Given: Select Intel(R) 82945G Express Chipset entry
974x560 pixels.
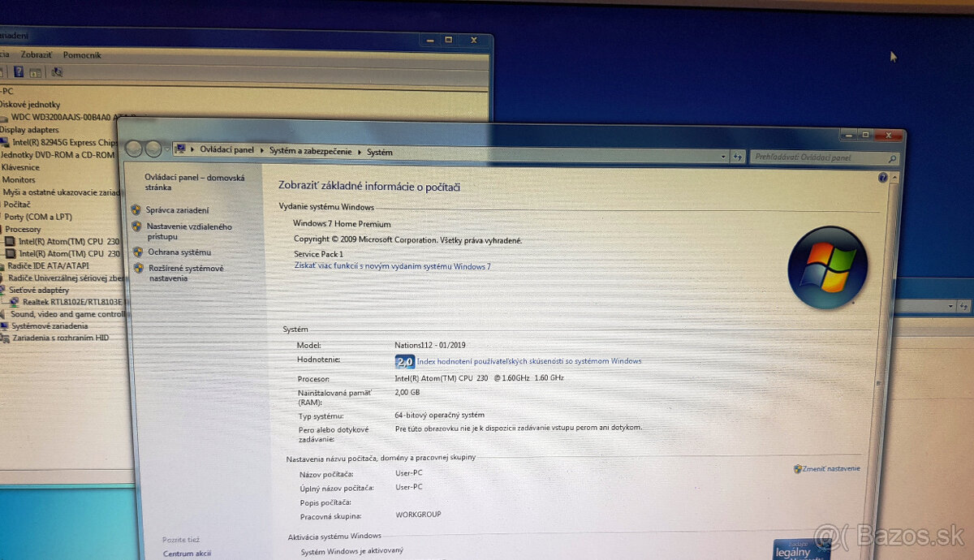Looking at the screenshot, I should 65,142.
